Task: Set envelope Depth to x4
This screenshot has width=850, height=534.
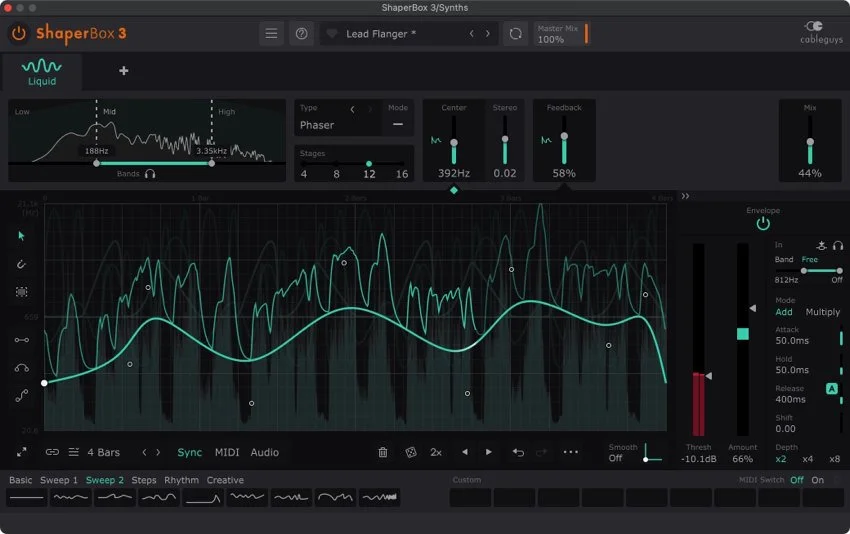Action: (808, 459)
